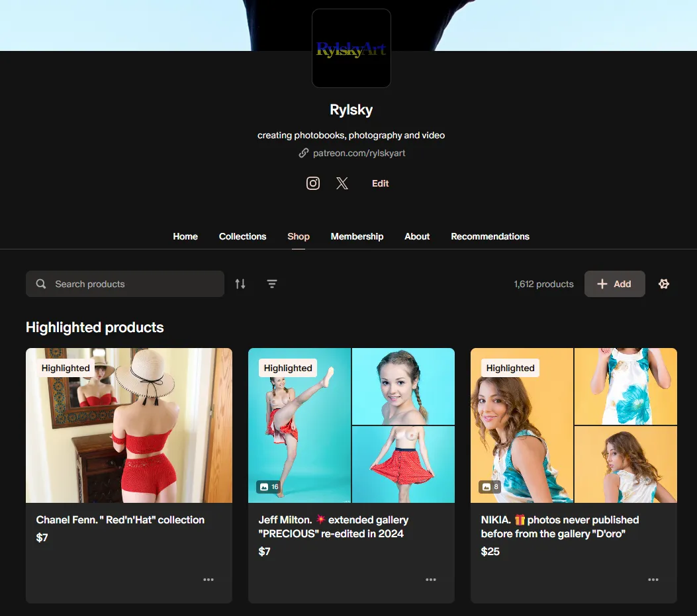Screen dimensions: 697x616
Task: Click the Add product button
Action: [614, 284]
